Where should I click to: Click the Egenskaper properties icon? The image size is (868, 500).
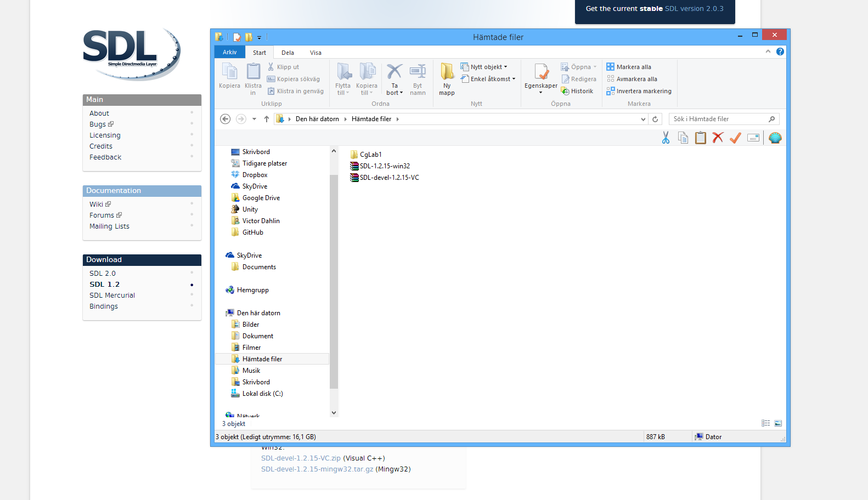pos(540,78)
